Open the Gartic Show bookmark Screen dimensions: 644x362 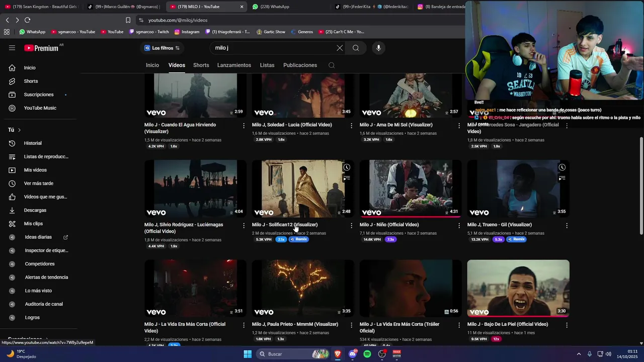271,32
